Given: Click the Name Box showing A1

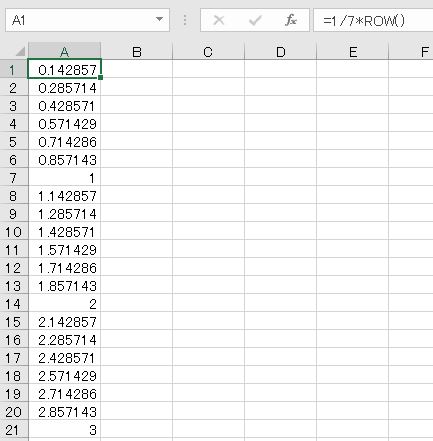Looking at the screenshot, I should click(x=87, y=20).
